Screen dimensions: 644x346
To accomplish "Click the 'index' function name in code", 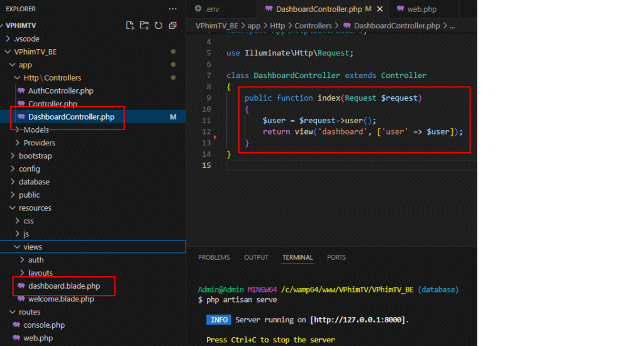I will click(329, 98).
